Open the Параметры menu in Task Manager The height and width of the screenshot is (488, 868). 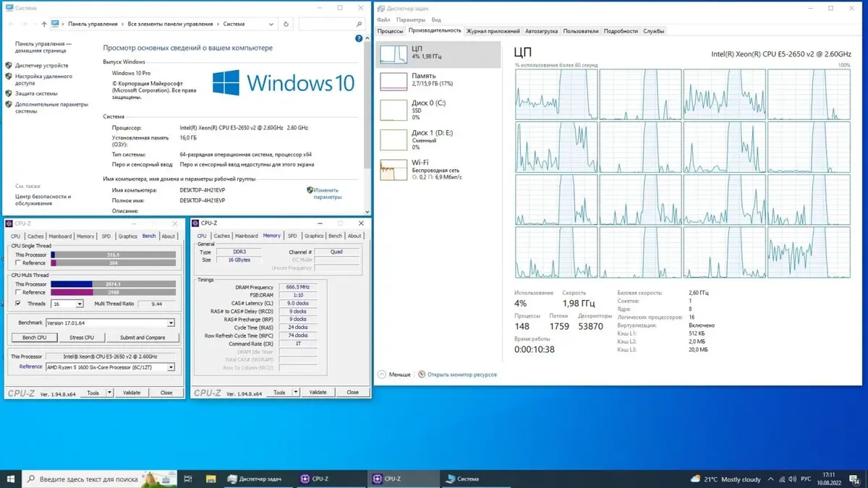tap(411, 20)
